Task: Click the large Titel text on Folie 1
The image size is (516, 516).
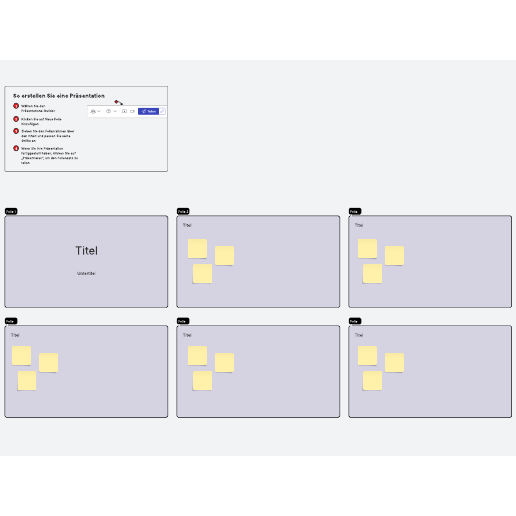Action: tap(86, 251)
